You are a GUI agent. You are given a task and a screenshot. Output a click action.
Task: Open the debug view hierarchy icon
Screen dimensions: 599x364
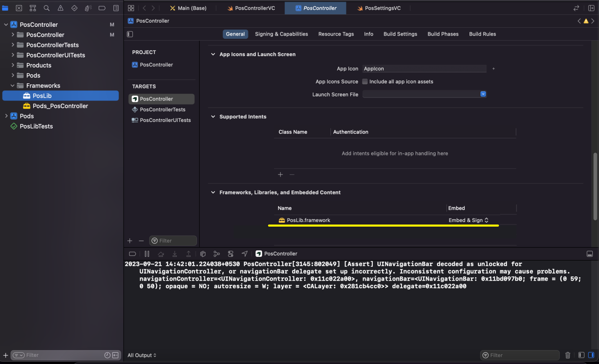pyautogui.click(x=203, y=254)
